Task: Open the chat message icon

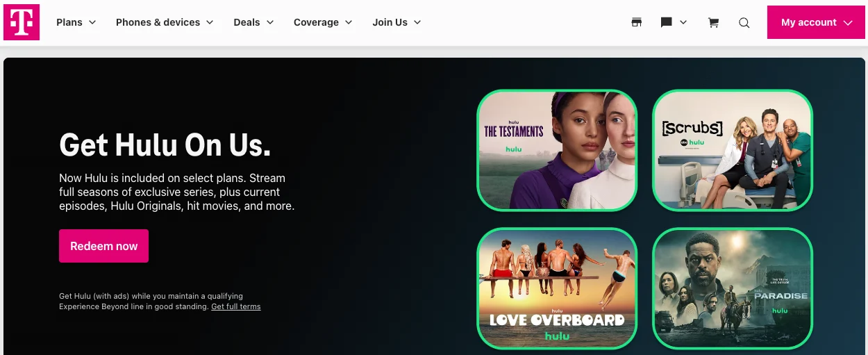Action: coord(666,22)
